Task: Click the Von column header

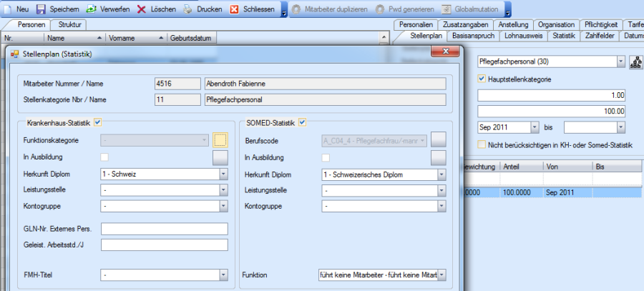Action: point(567,167)
